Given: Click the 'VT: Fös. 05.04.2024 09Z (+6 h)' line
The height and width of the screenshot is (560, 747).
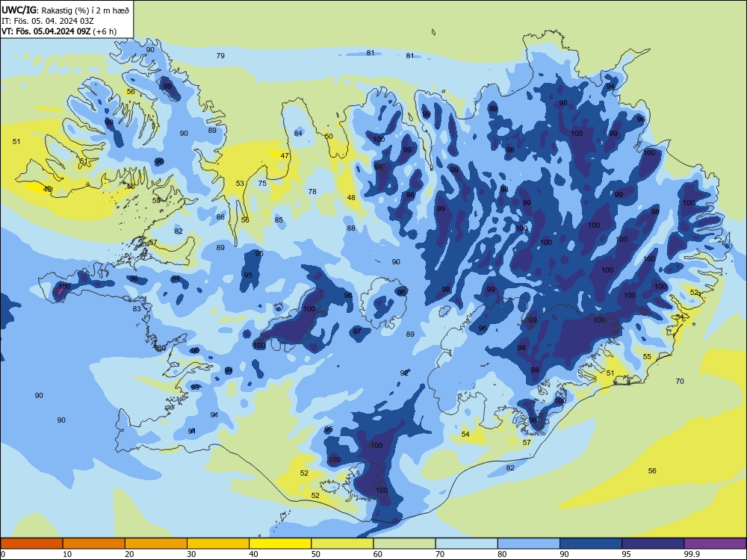Looking at the screenshot, I should point(58,31).
